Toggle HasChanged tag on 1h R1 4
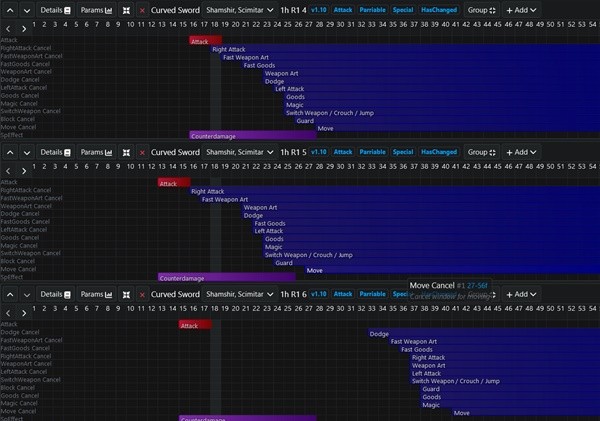The height and width of the screenshot is (421, 600). point(439,10)
